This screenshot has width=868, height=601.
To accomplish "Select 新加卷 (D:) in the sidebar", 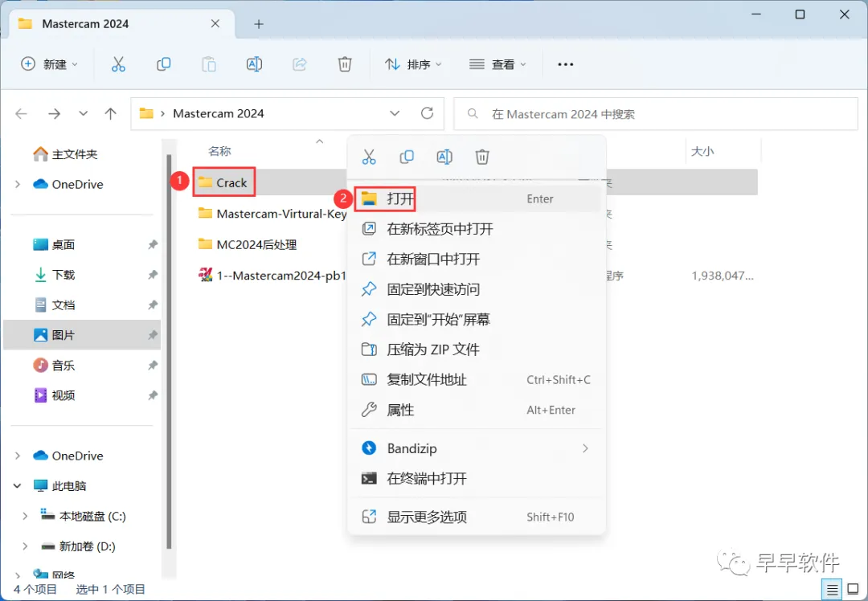I will (x=78, y=547).
